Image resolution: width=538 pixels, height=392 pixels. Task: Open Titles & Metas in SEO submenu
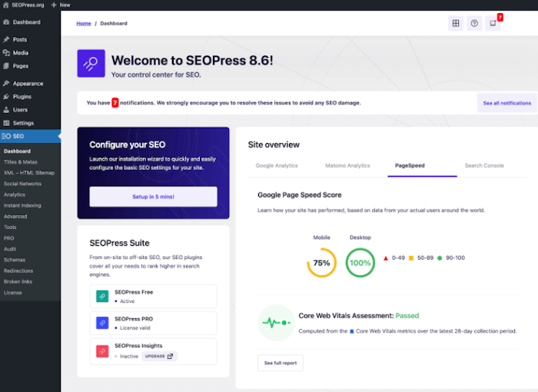coord(21,162)
